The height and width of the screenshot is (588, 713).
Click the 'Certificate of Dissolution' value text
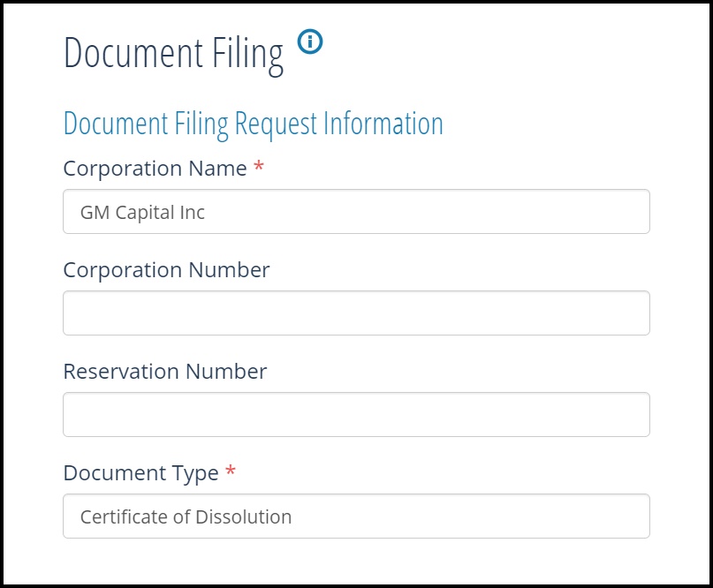[186, 516]
